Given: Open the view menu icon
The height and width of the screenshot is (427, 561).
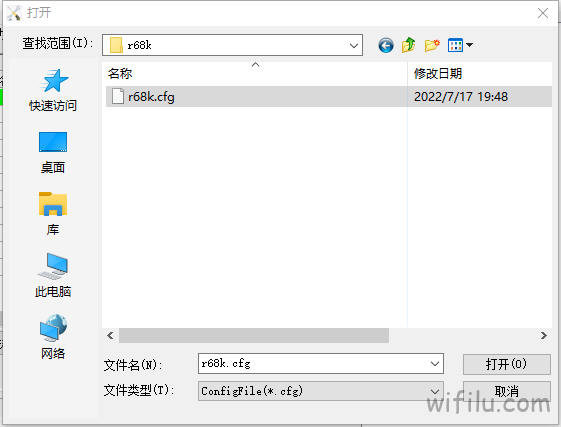Looking at the screenshot, I should (x=460, y=45).
